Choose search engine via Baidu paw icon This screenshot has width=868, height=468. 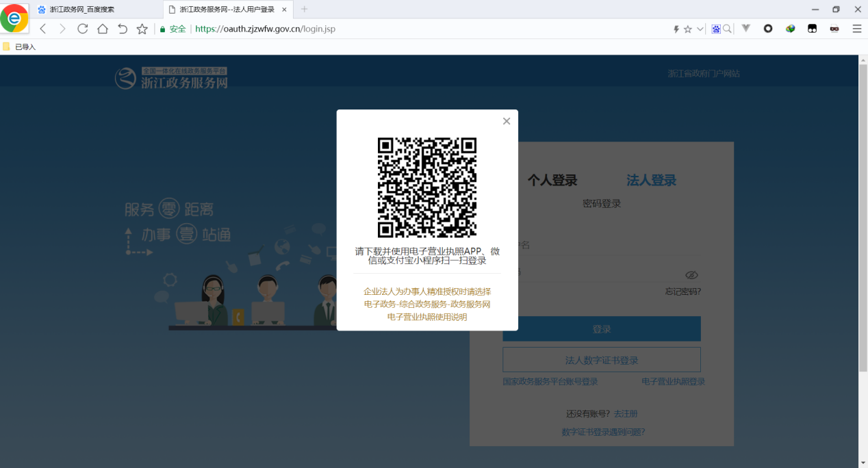click(716, 29)
